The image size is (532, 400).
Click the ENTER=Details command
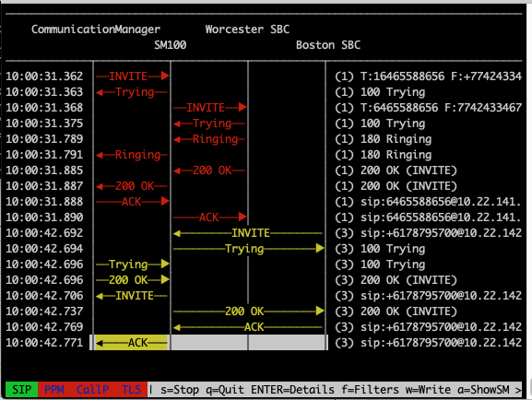click(292, 390)
